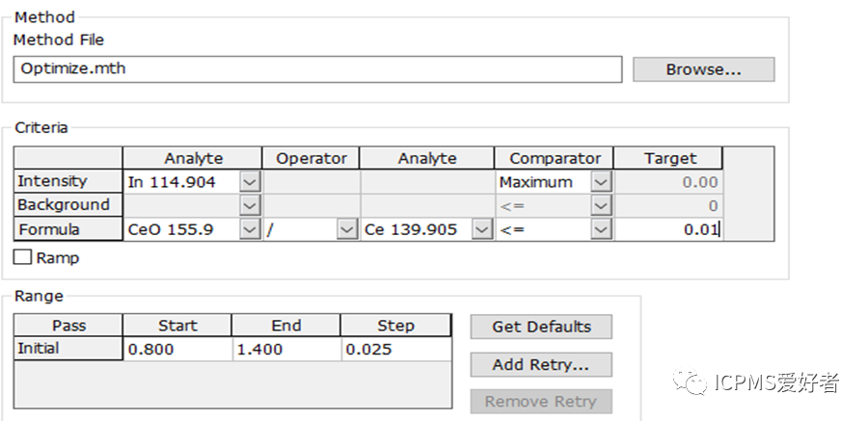Click the Intensity row header

(x=68, y=181)
